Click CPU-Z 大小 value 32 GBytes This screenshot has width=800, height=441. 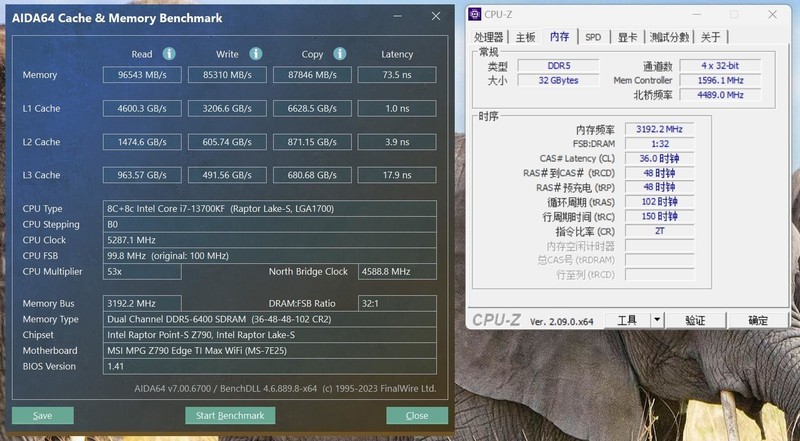tap(558, 80)
